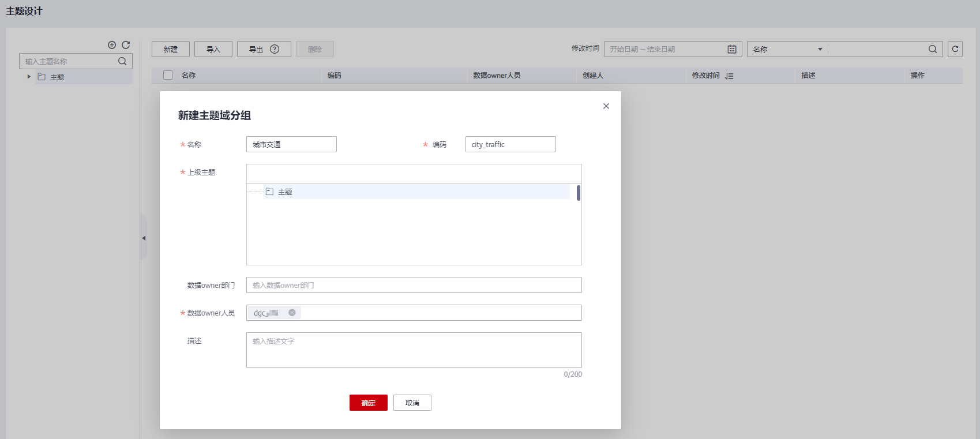Viewport: 980px width, 439px height.
Task: Toggle the select-all checkbox in table header
Action: (168, 75)
